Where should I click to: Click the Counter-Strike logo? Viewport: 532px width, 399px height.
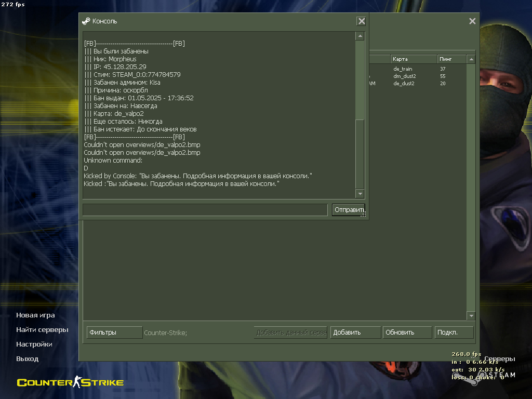click(70, 382)
